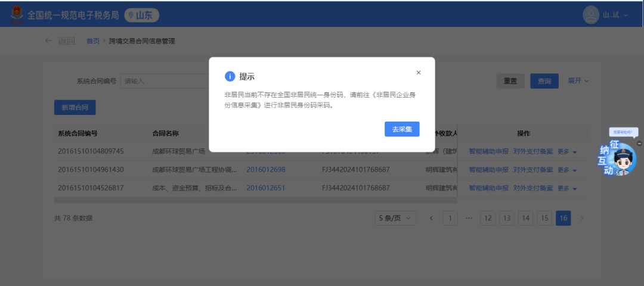Click the 去采集 button in the dialog
This screenshot has width=644, height=286.
coord(402,129)
